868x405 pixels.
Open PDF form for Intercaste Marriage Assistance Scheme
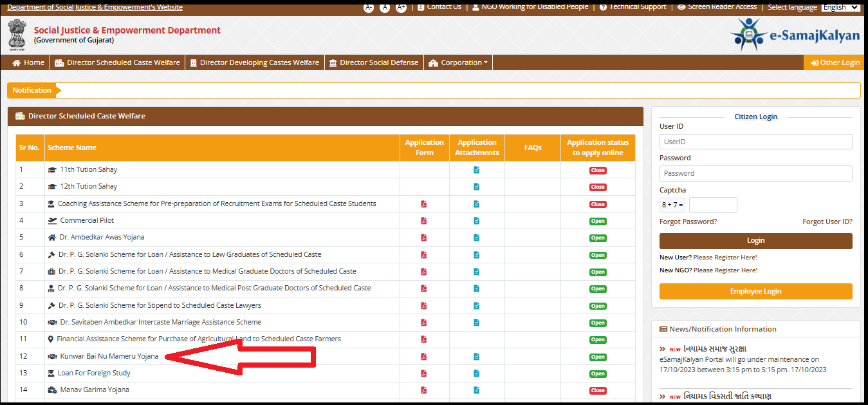point(424,323)
